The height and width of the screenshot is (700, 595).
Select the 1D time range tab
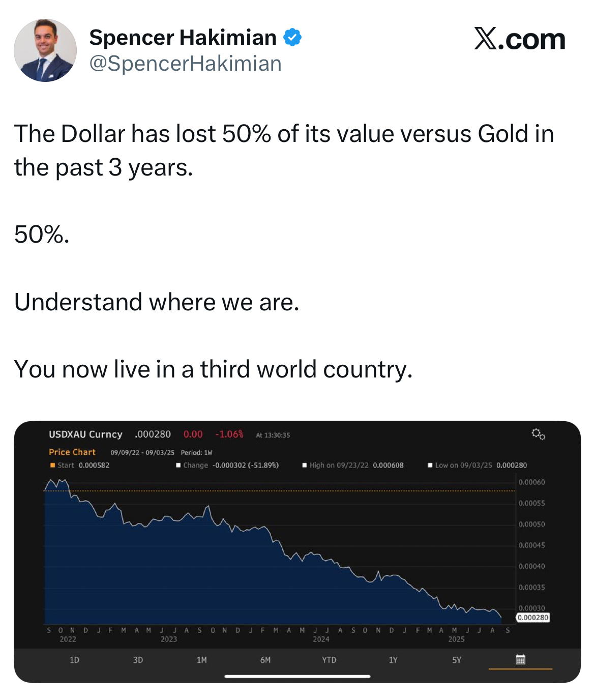click(74, 660)
